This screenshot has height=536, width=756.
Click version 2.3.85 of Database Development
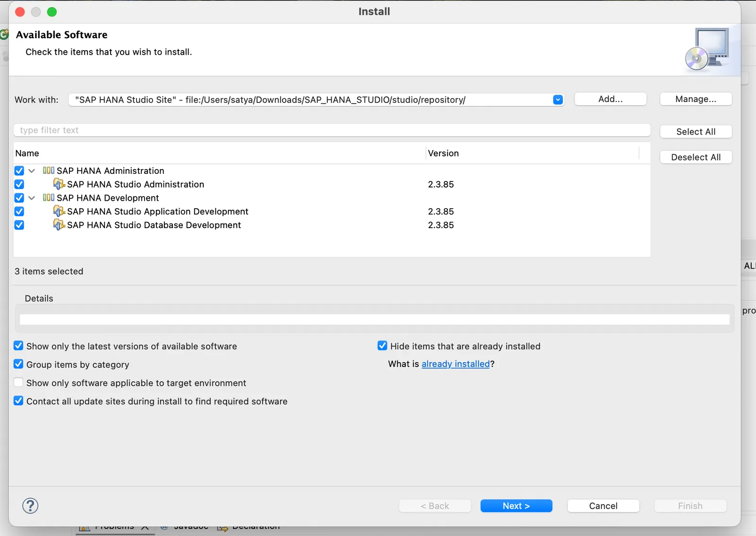click(x=441, y=225)
